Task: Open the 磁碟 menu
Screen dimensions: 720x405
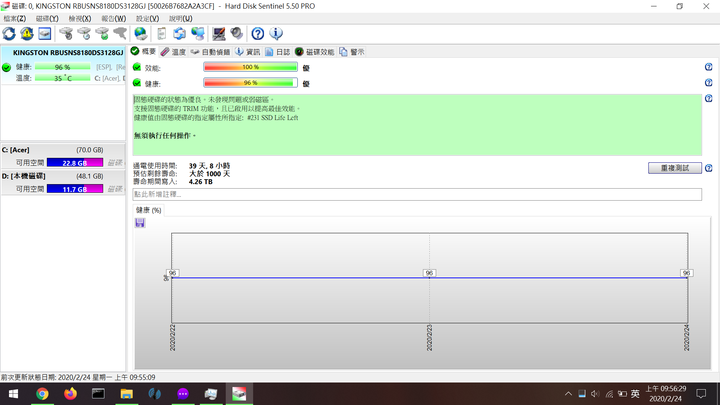Action: pos(47,18)
